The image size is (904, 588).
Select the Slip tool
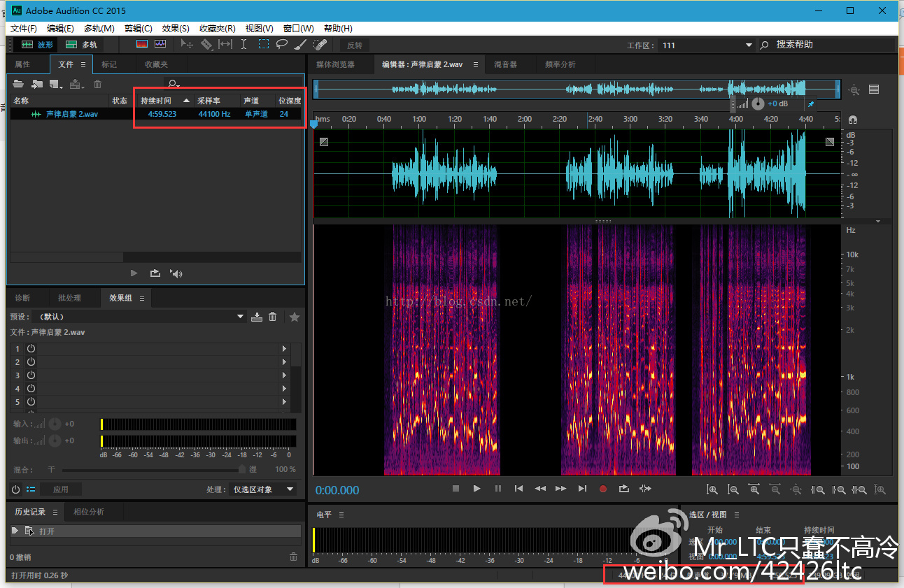click(x=225, y=44)
